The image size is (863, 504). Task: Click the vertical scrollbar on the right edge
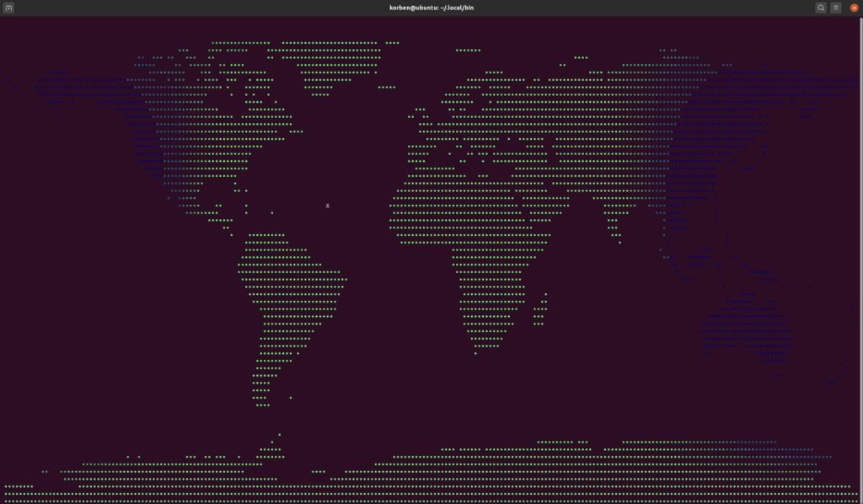[860, 260]
